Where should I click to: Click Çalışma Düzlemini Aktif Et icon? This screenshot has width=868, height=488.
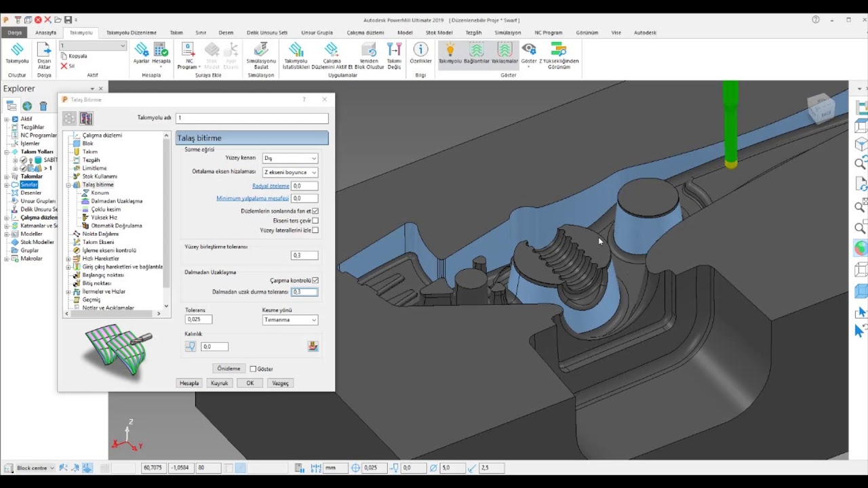coord(332,49)
